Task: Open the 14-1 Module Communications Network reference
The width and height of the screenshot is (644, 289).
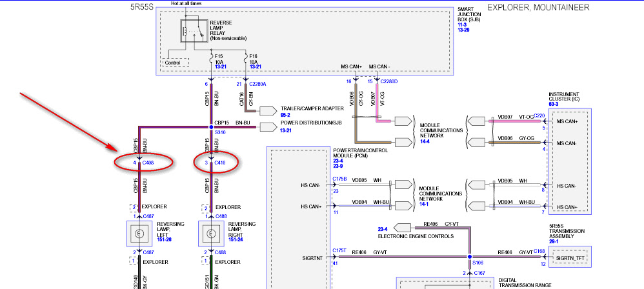Action: click(x=424, y=203)
